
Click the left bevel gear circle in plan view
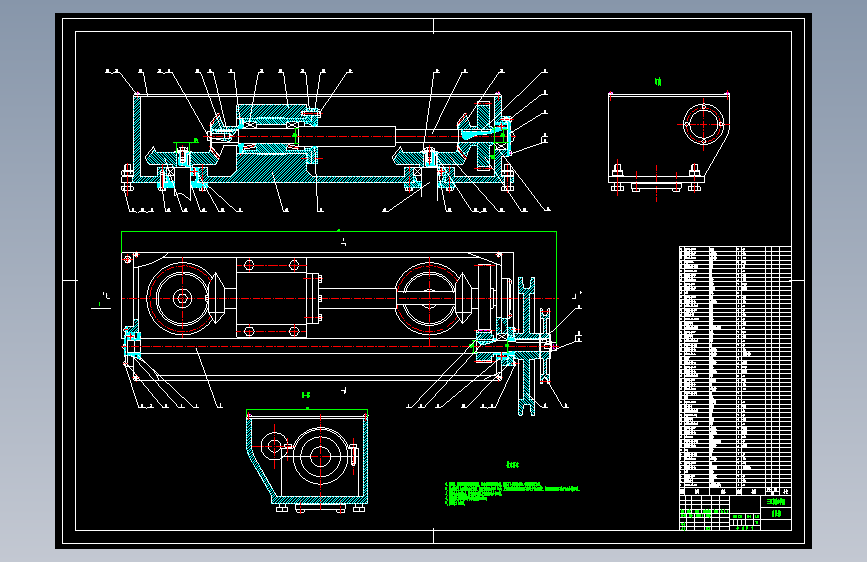[x=182, y=299]
